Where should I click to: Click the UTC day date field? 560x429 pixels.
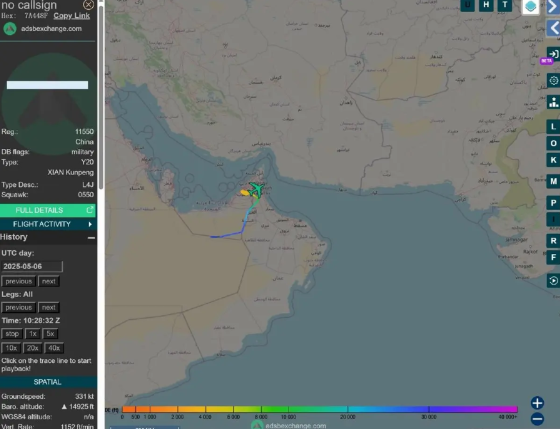(x=32, y=266)
